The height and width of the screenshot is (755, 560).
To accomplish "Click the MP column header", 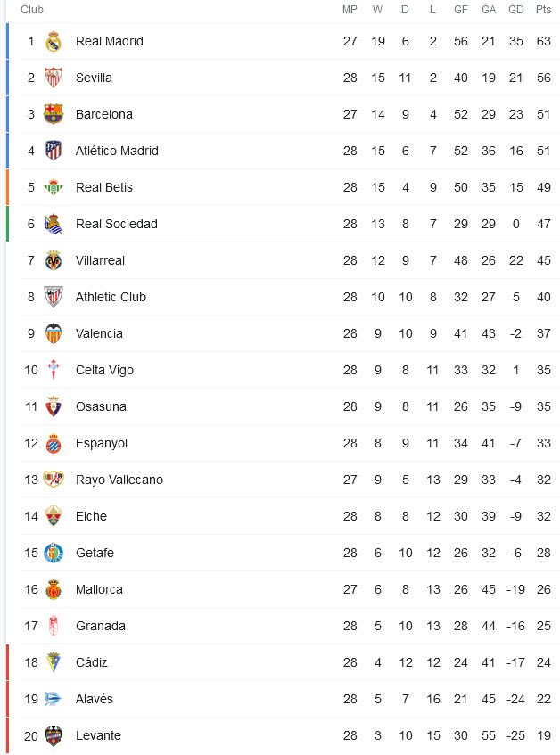I will point(350,10).
